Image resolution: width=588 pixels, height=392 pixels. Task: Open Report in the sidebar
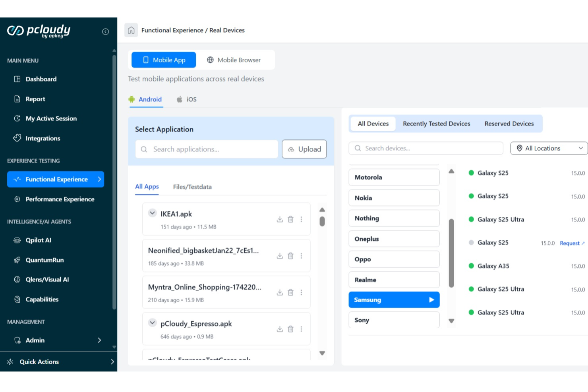(x=35, y=99)
